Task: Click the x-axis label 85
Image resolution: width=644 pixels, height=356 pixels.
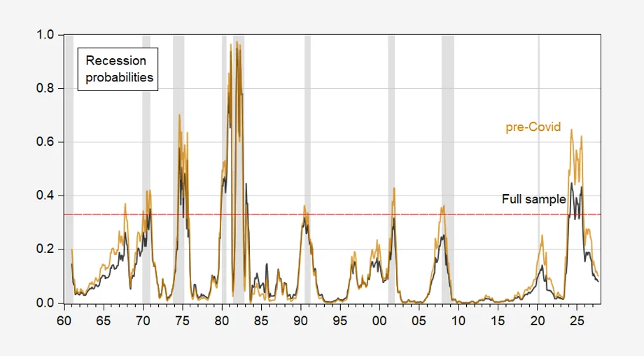Action: click(261, 321)
